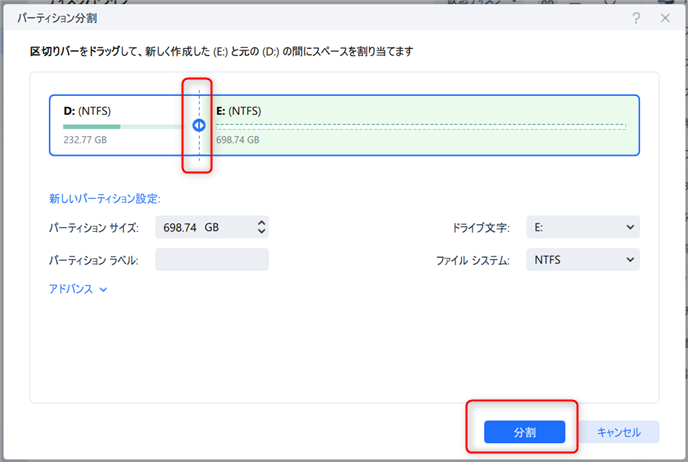This screenshot has width=688, height=462.
Task: Close the パーティション分割 dialog
Action: pos(665,18)
